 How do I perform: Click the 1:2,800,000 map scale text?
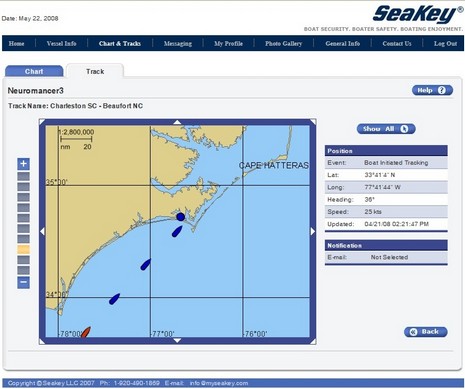coord(76,132)
